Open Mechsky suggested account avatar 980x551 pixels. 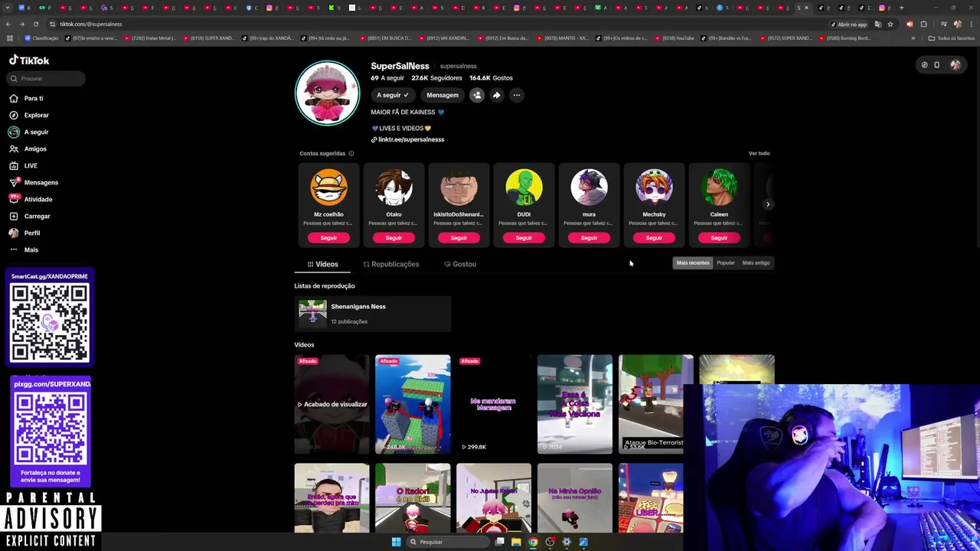pos(654,187)
